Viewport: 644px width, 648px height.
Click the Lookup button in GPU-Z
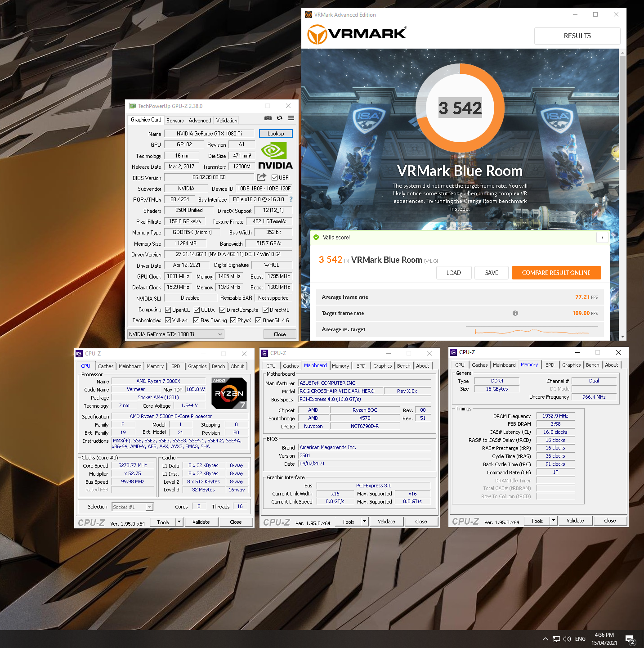(276, 134)
